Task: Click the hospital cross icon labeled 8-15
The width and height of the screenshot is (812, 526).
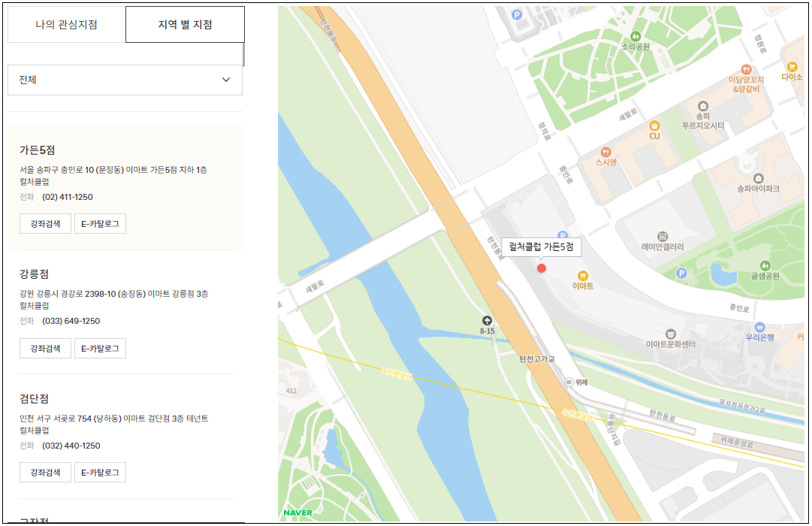Action: 487,319
